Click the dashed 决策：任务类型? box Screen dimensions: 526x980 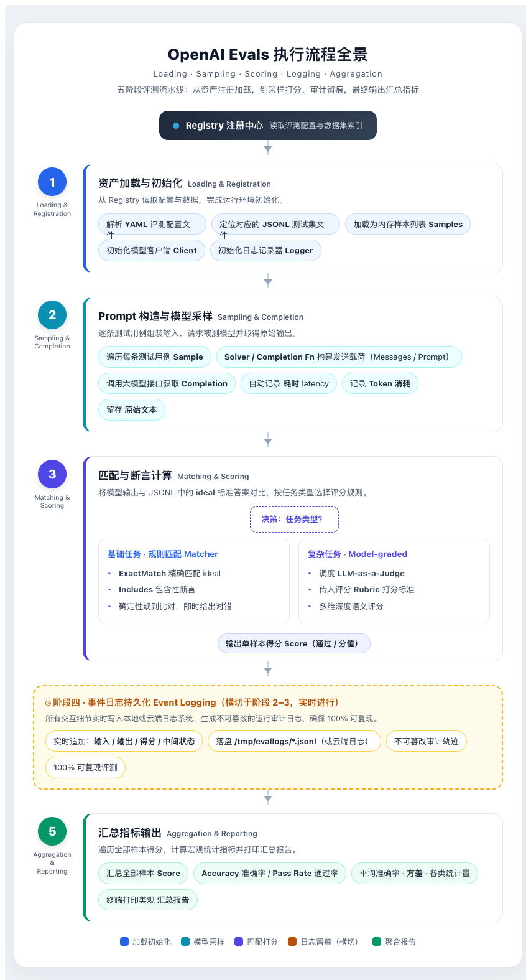[295, 519]
